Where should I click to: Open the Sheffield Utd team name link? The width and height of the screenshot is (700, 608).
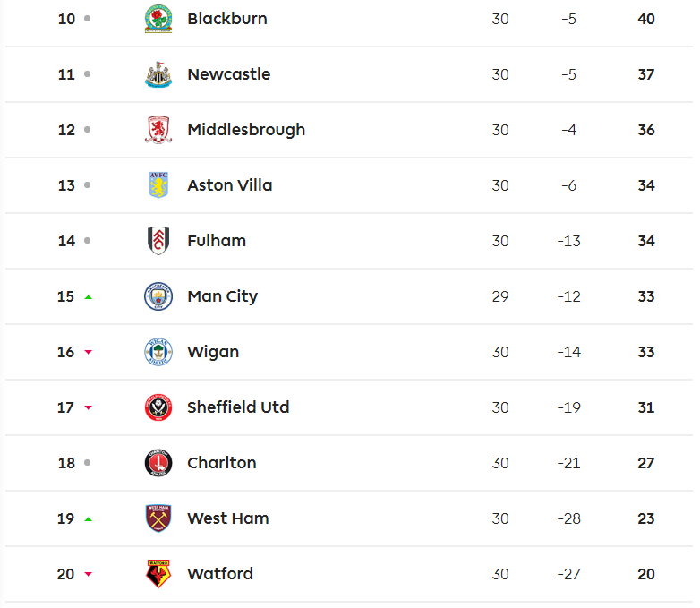[238, 407]
